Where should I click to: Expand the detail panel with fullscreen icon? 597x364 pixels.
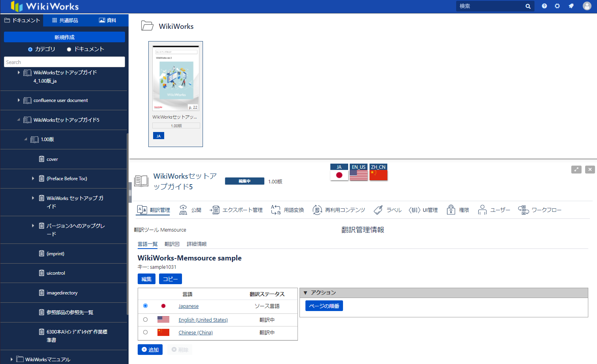(x=576, y=170)
